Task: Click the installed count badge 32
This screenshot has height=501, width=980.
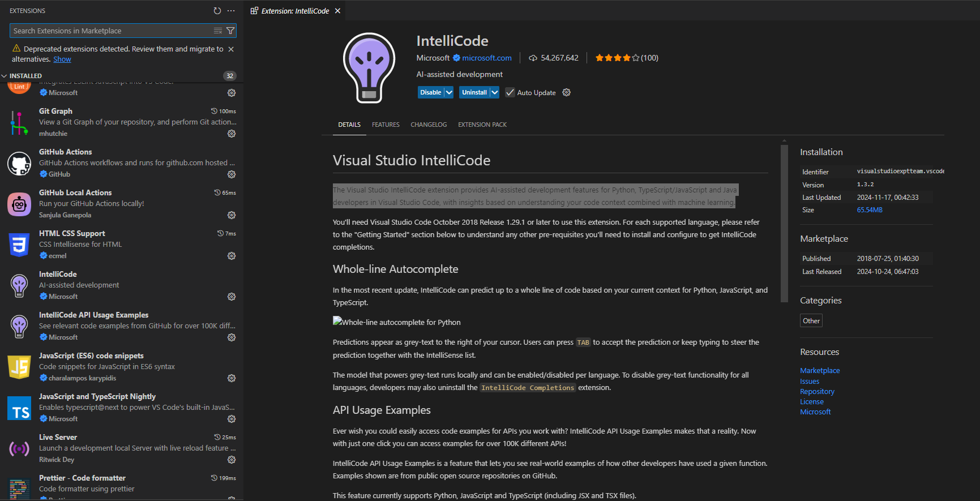Action: (230, 76)
